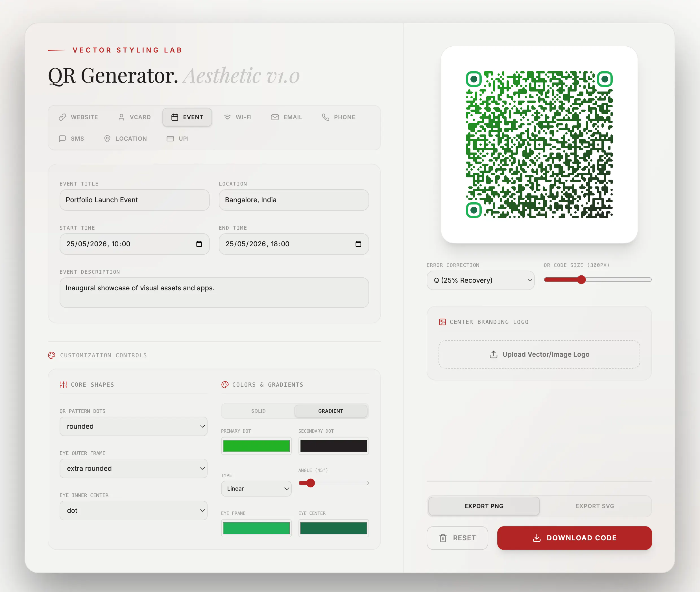Click palette icon next to Colors & Gradients
Viewport: 700px width, 592px height.
point(225,385)
